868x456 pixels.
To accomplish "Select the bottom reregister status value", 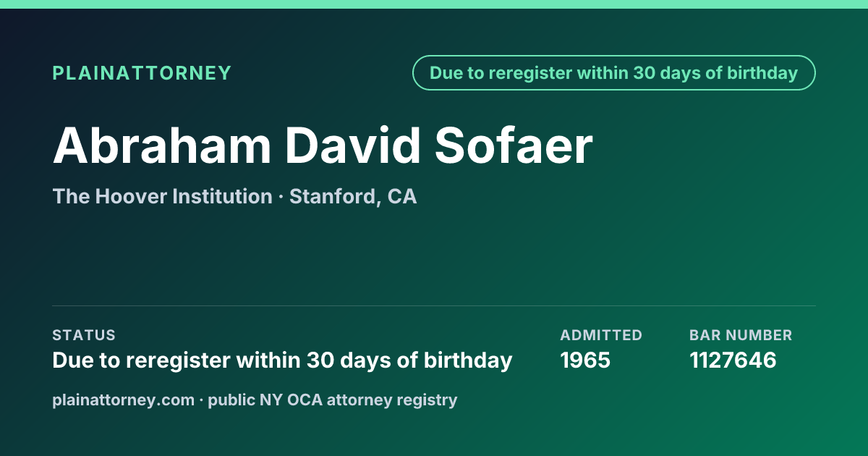I will coord(282,360).
